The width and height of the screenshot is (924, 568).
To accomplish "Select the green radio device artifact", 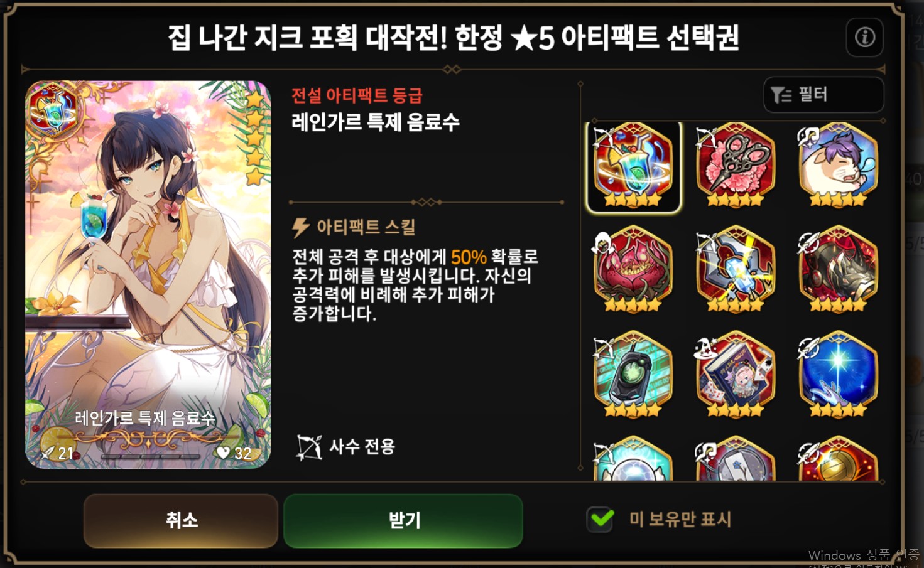I will [x=633, y=375].
